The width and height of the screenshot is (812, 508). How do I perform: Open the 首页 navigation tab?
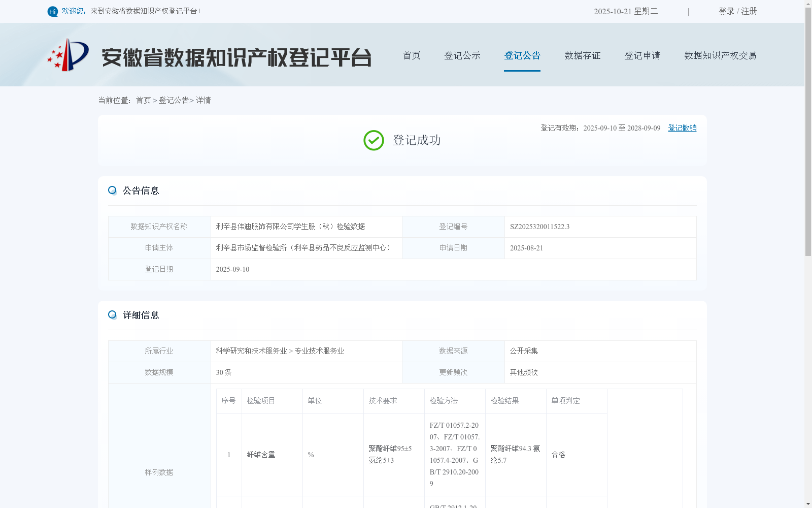point(412,55)
